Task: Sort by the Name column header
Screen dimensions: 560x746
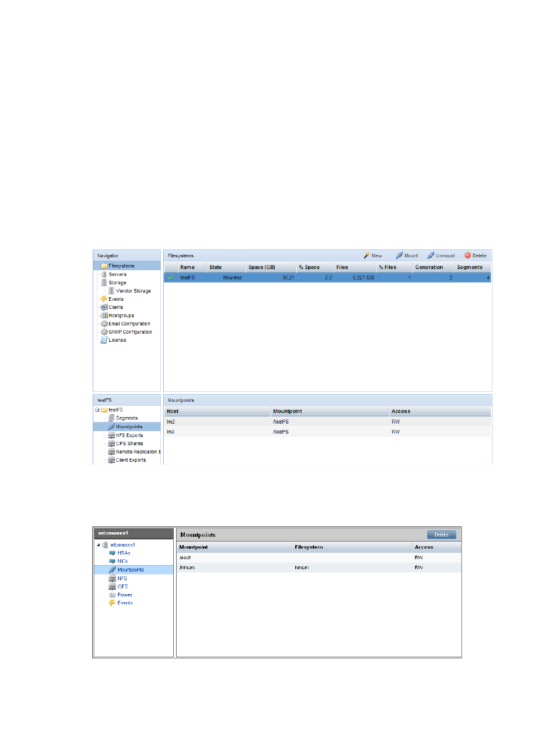Action: pyautogui.click(x=192, y=267)
